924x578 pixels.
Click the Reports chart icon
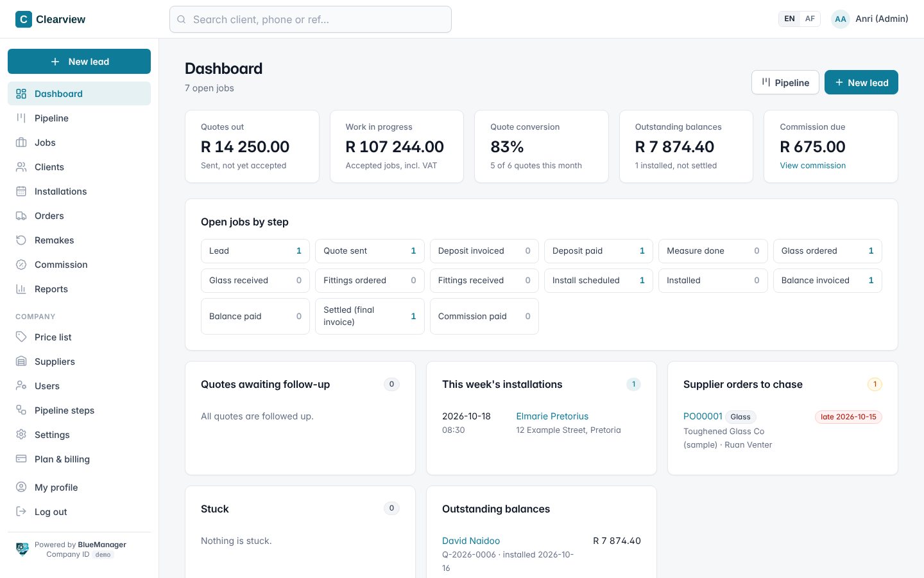(21, 289)
